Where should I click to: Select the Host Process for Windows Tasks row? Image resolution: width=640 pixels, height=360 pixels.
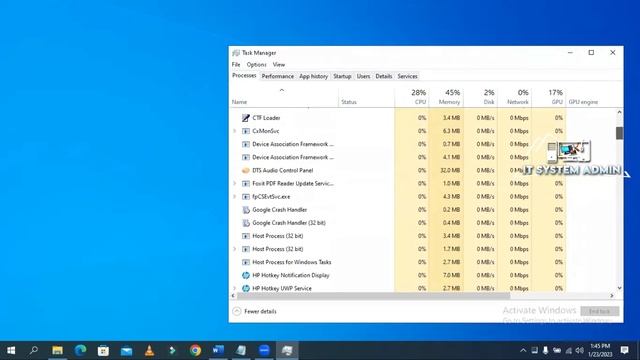click(423, 262)
